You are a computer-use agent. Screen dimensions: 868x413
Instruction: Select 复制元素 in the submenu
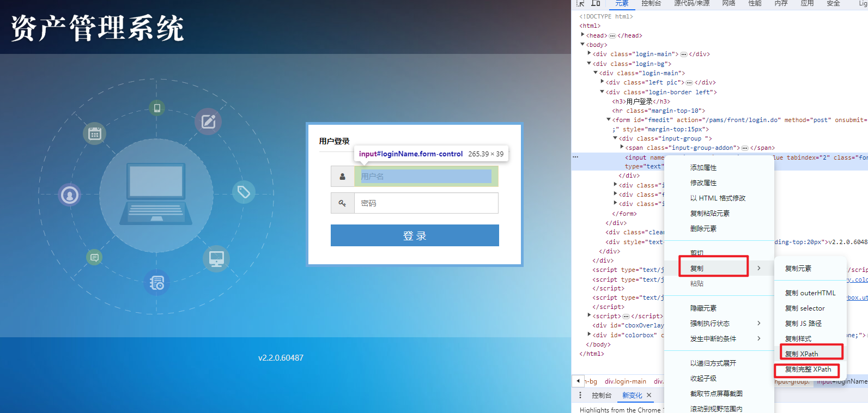pos(810,269)
